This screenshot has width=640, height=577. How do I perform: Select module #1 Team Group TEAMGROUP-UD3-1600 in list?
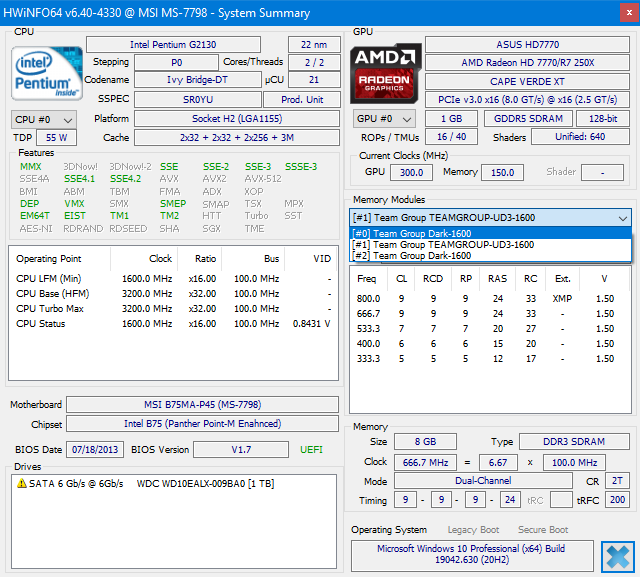click(x=491, y=244)
